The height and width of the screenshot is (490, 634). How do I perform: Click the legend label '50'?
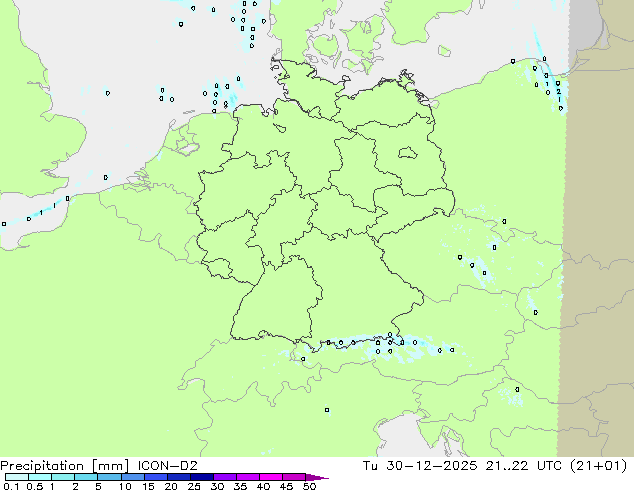click(x=309, y=486)
